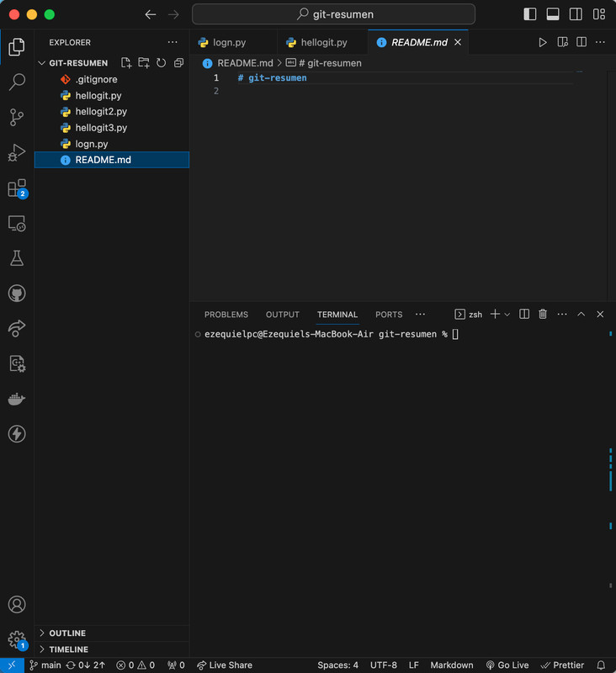Open the Source Control view
Viewport: 616px width, 673px height.
pyautogui.click(x=17, y=117)
